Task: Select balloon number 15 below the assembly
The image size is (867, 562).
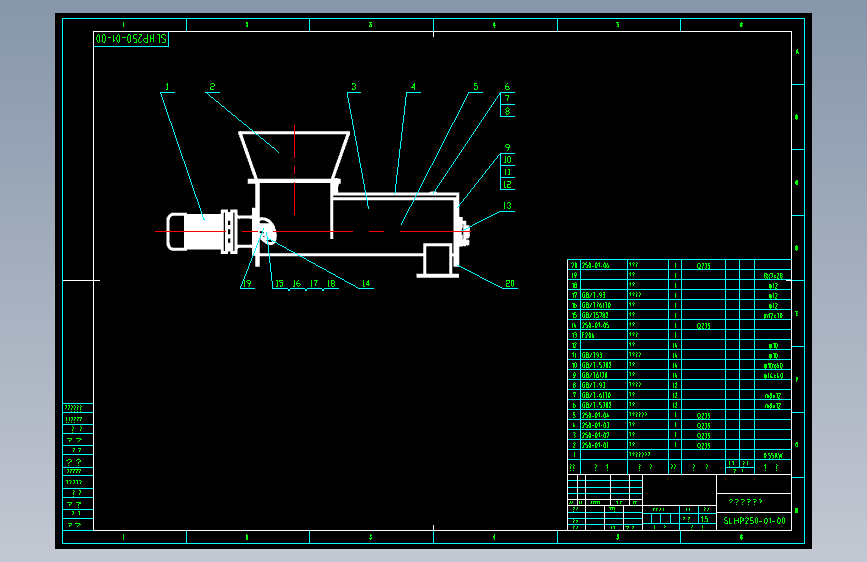Action: [x=279, y=283]
